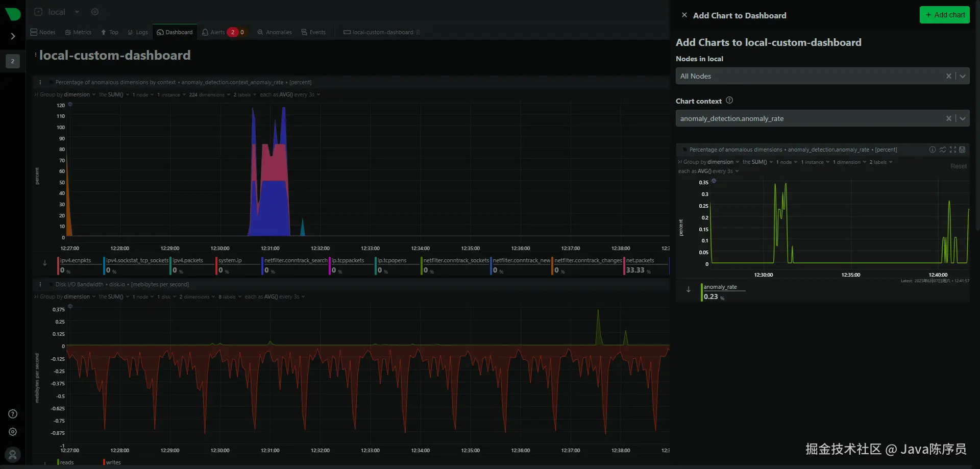
Task: Click the warning alerts badge showing 0
Action: point(242,32)
